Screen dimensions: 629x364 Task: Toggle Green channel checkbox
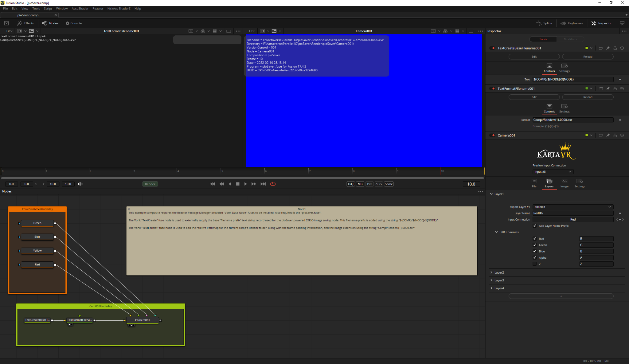pos(535,245)
